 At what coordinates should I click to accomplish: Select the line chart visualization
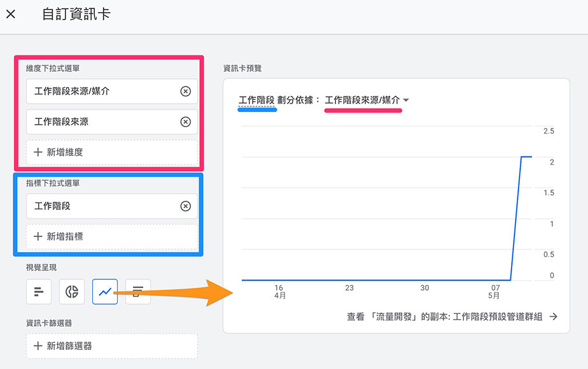tap(105, 292)
